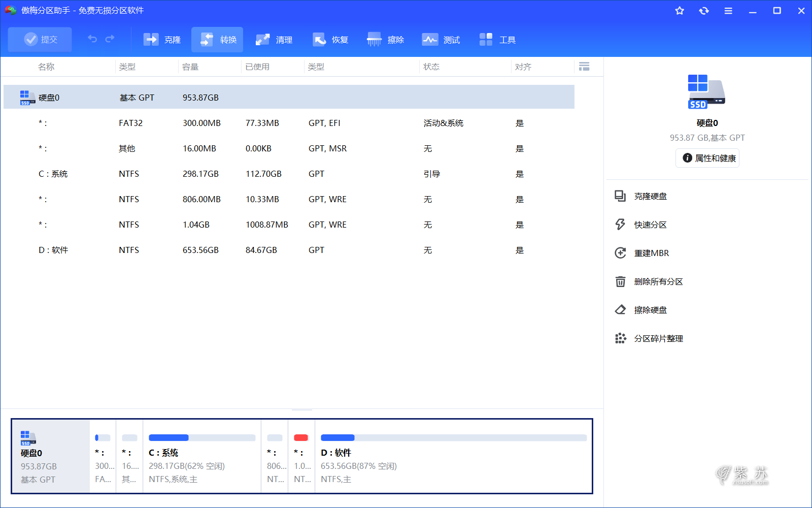
Task: Open the 转换 (Convert) toolbar menu
Action: [x=218, y=40]
